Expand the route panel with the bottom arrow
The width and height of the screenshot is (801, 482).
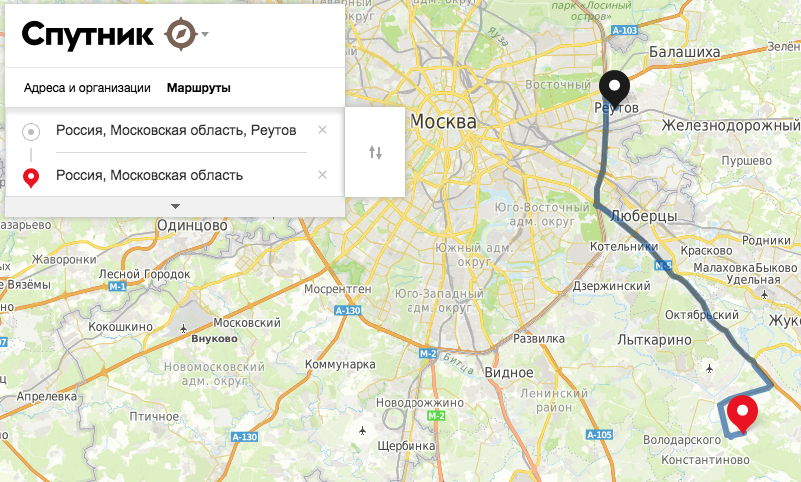pos(175,207)
